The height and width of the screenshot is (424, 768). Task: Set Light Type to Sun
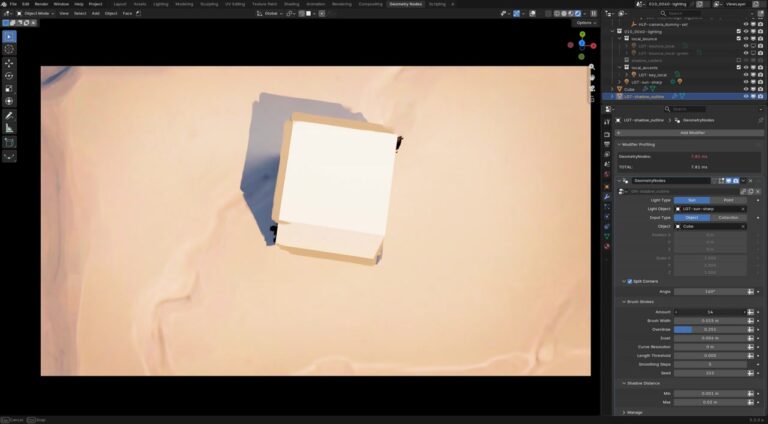692,200
